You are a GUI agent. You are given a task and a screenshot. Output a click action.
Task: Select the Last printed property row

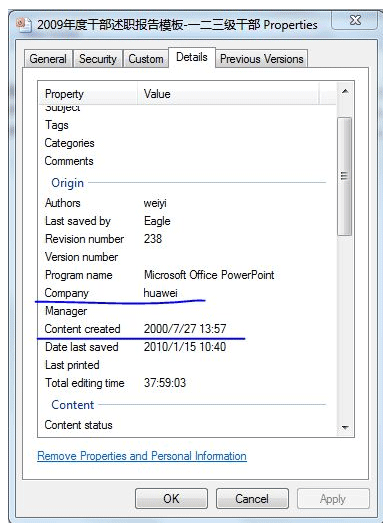coord(187,365)
